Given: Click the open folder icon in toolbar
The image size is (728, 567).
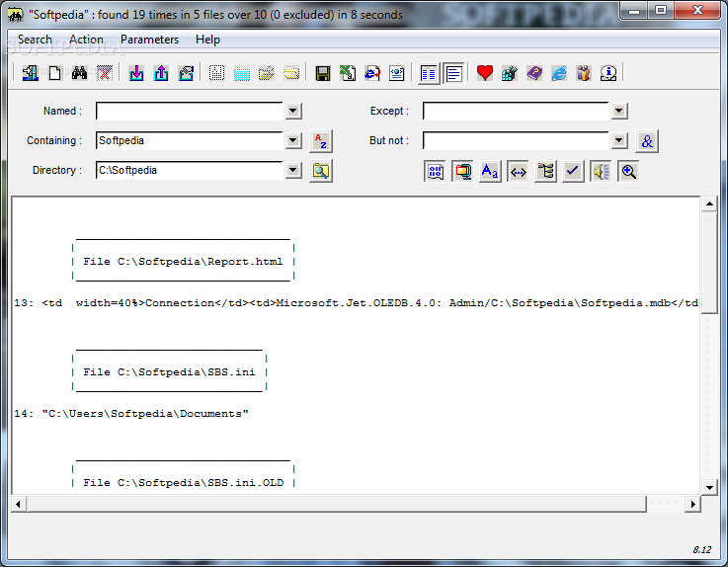Looking at the screenshot, I should (x=267, y=73).
